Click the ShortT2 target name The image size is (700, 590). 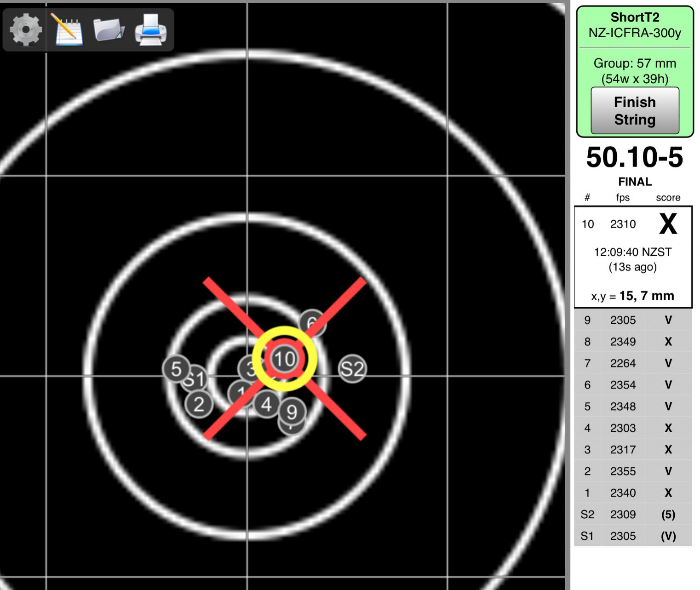pyautogui.click(x=635, y=17)
